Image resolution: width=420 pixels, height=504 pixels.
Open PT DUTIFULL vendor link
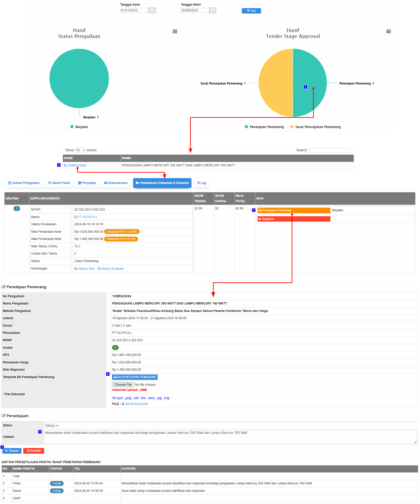pyautogui.click(x=88, y=217)
